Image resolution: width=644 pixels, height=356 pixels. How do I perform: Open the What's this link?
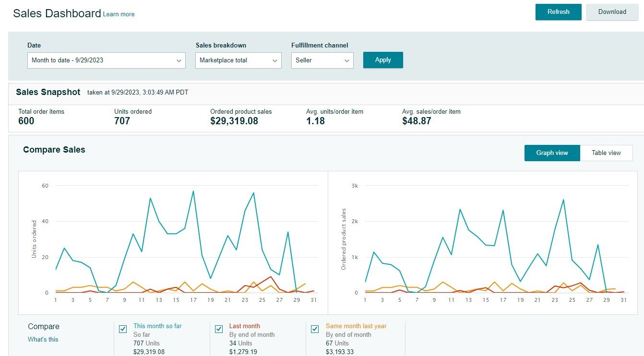pyautogui.click(x=43, y=339)
